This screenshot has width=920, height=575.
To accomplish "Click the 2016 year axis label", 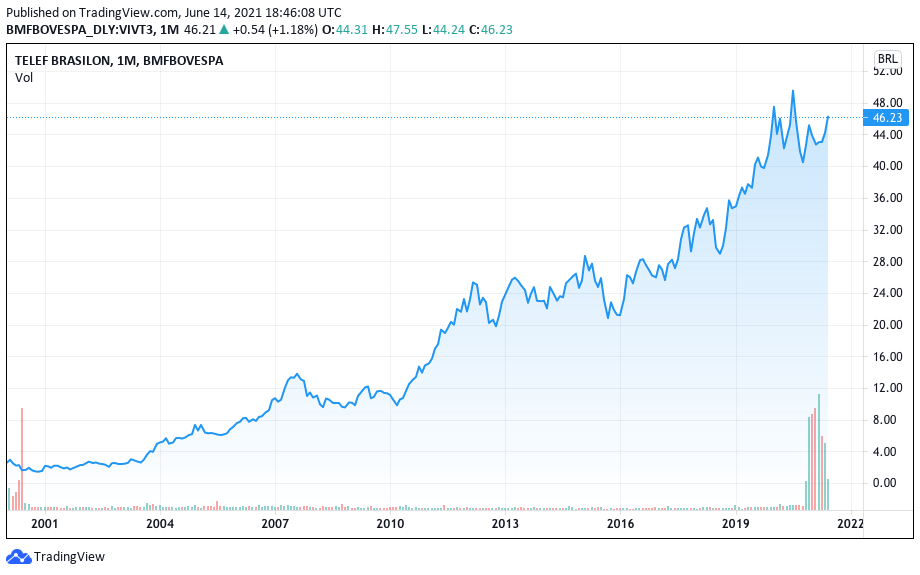I will [620, 523].
